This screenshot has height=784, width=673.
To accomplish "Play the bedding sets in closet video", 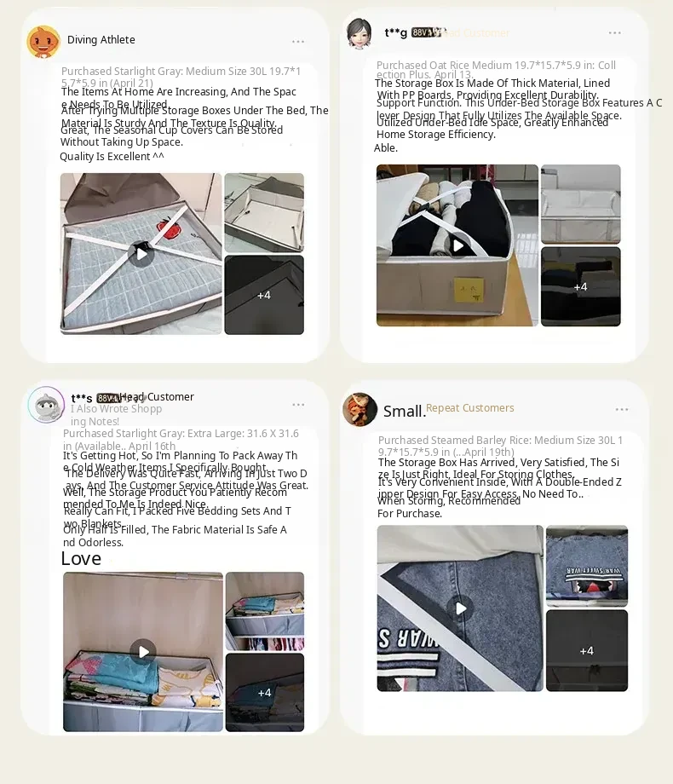I will click(143, 652).
